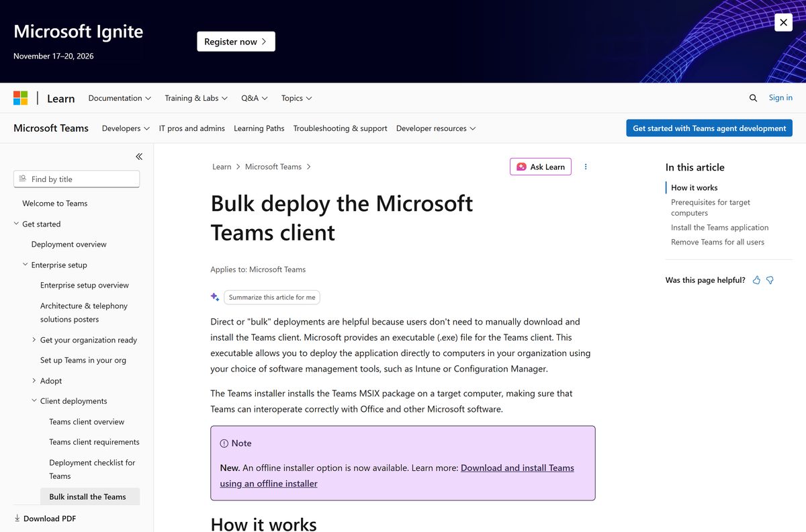The image size is (806, 532).
Task: Click the Microsoft Teams breadcrumb link
Action: tap(273, 167)
